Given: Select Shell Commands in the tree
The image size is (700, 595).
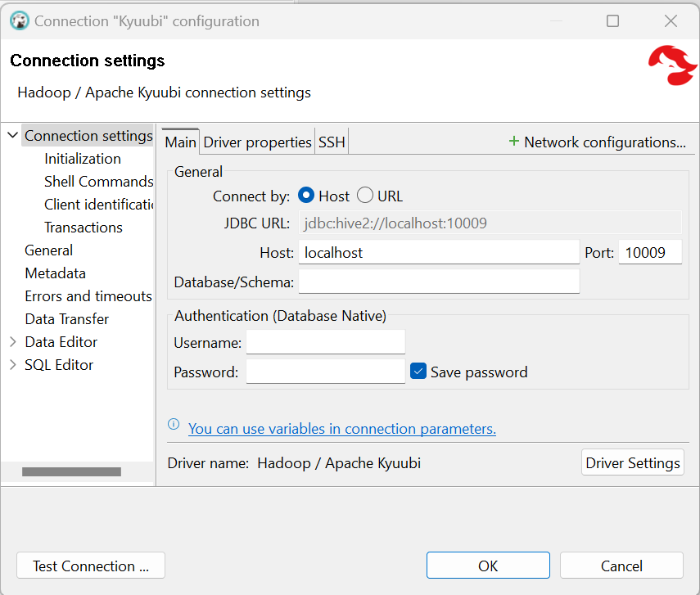Looking at the screenshot, I should coord(98,181).
